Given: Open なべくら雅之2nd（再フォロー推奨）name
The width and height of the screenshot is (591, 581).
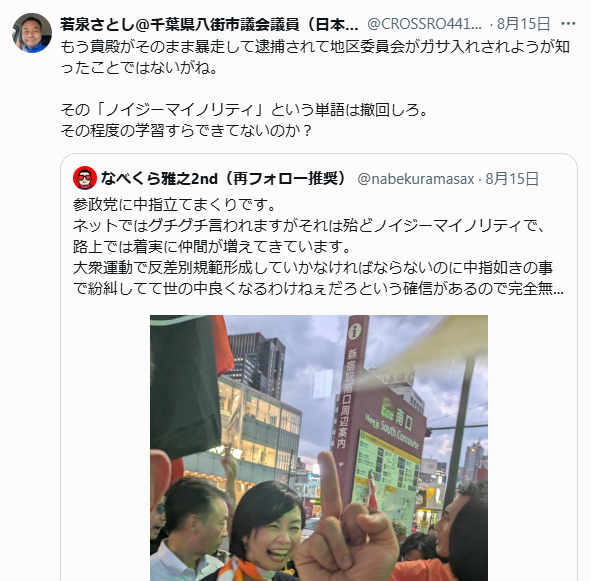Looking at the screenshot, I should pyautogui.click(x=223, y=178).
